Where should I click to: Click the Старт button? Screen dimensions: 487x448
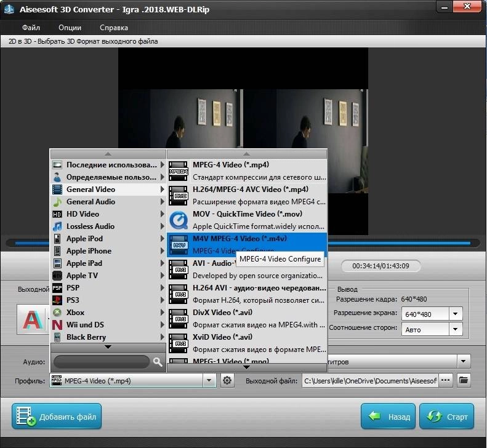[x=446, y=417]
